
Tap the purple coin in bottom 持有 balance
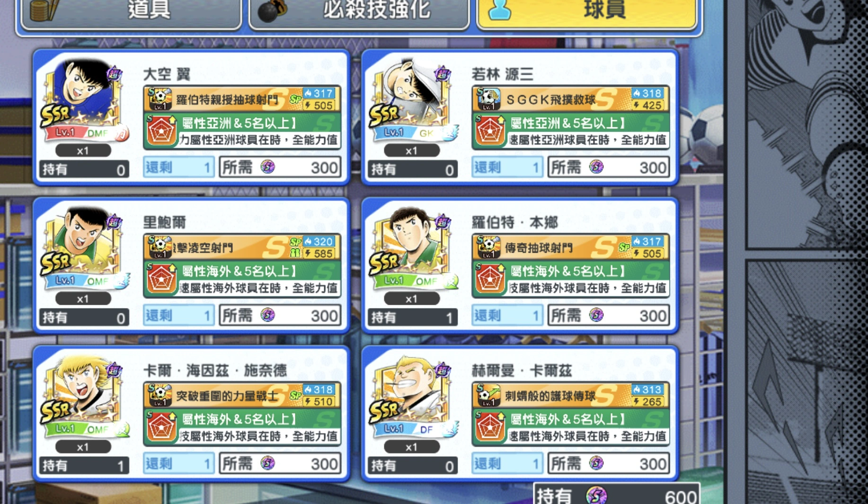(596, 495)
